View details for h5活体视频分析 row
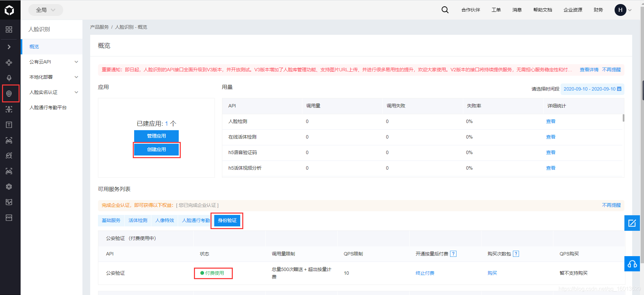Screen dimensions: 644x295 (x=551, y=168)
